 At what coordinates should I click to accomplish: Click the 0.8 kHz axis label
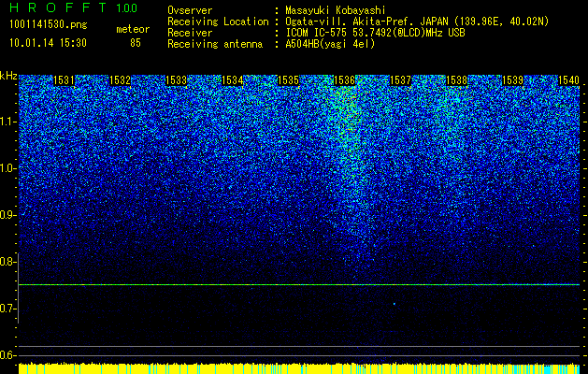pos(7,262)
